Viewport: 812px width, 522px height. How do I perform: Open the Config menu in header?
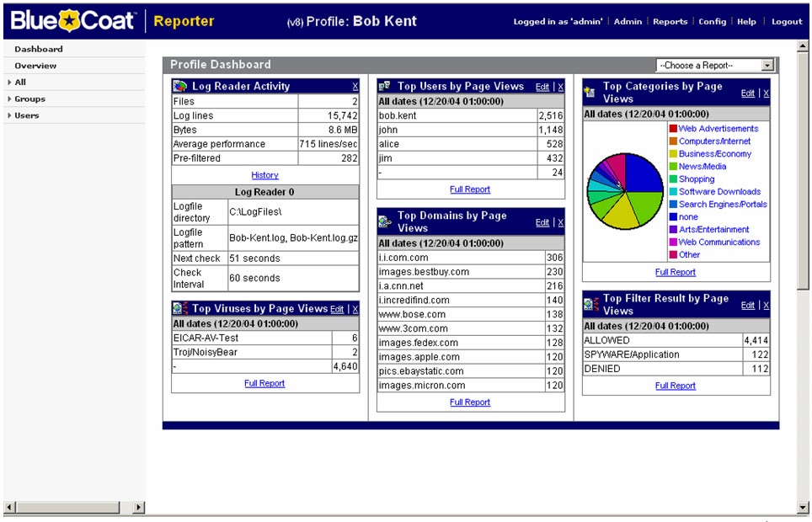click(x=712, y=22)
